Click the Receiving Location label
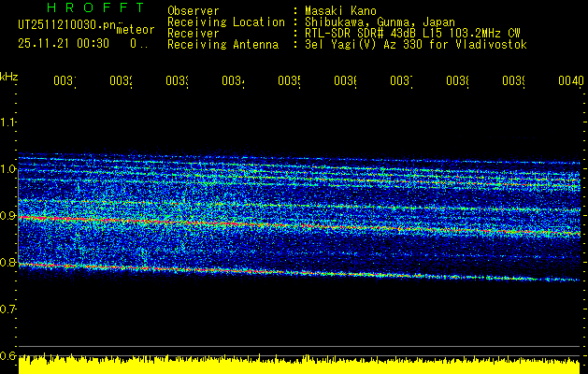Screen dimensions: 588x374 point(226,22)
